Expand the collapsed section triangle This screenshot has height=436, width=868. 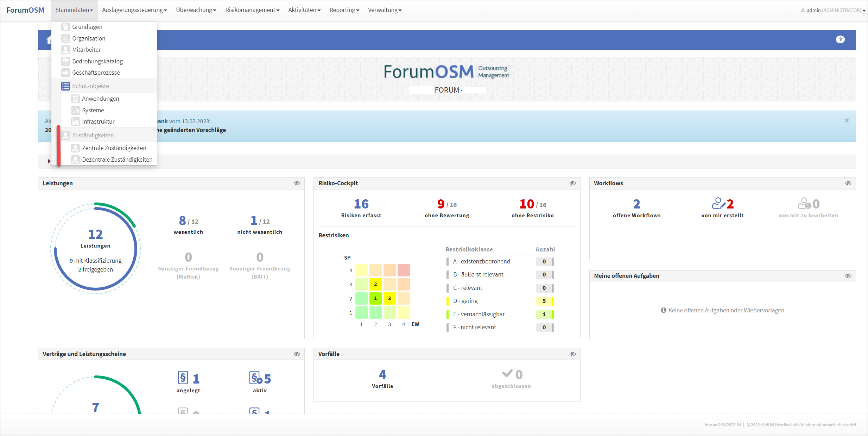click(49, 161)
